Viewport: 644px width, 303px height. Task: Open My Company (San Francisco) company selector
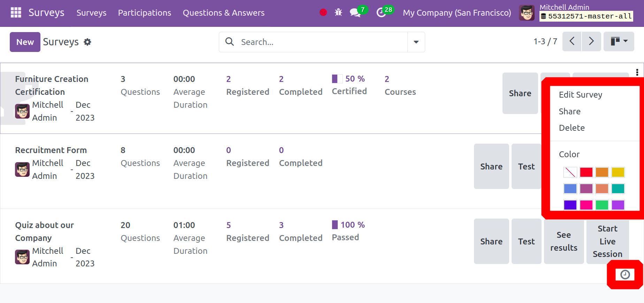[x=457, y=13]
